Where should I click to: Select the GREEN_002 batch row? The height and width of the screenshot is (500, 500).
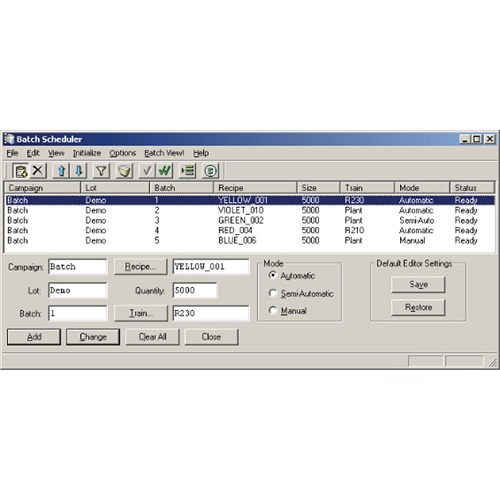(250, 220)
